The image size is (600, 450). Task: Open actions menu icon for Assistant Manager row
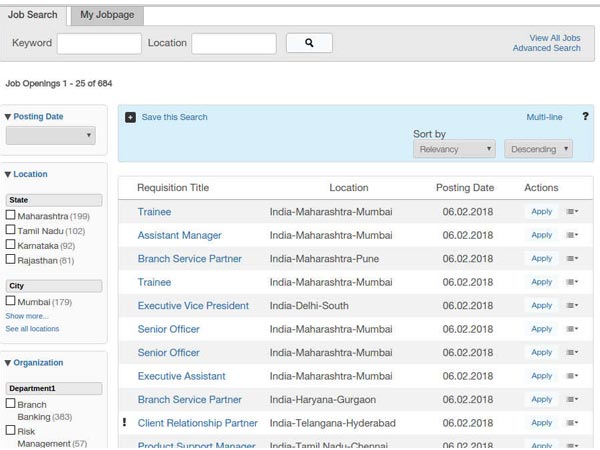[572, 235]
